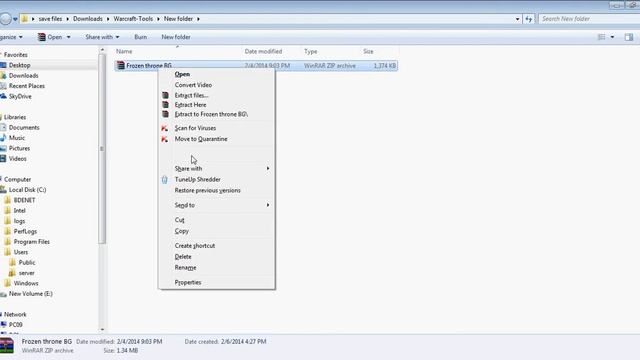Click the Frozen throne BG archive icon

coord(120,65)
